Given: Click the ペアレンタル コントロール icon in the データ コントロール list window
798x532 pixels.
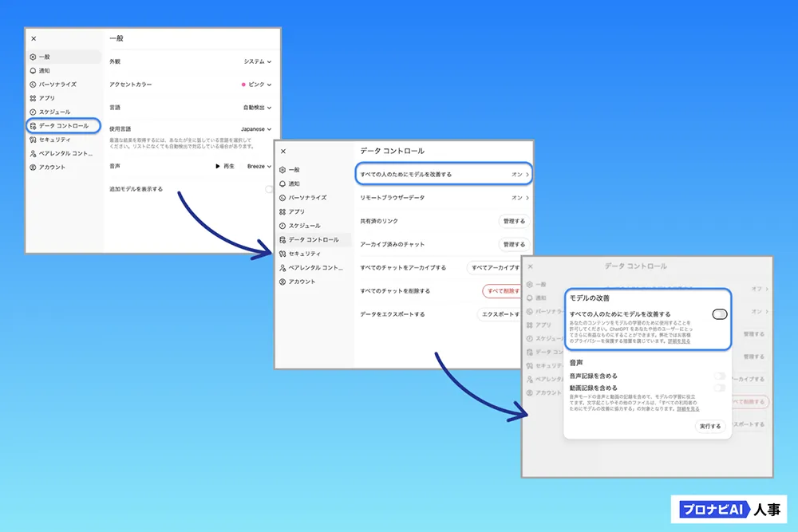Looking at the screenshot, I should coord(282,268).
